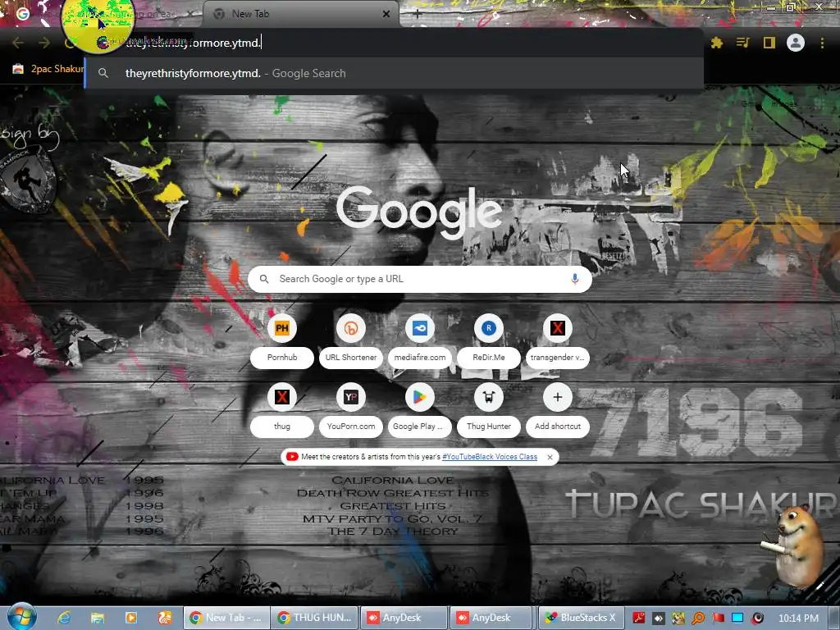The image size is (840, 630).
Task: Open the Google Play shortcut
Action: coord(420,409)
